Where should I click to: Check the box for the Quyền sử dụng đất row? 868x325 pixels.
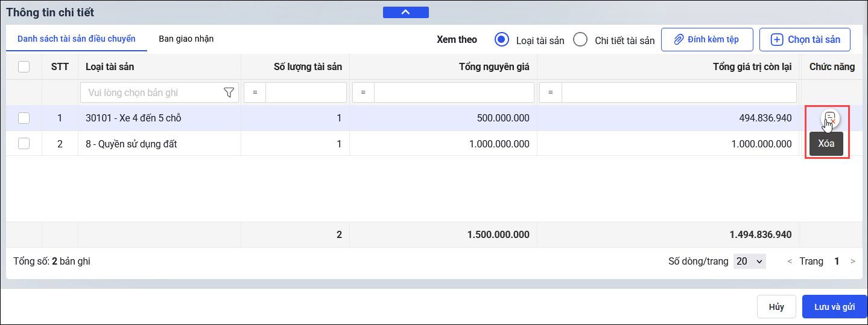click(24, 144)
